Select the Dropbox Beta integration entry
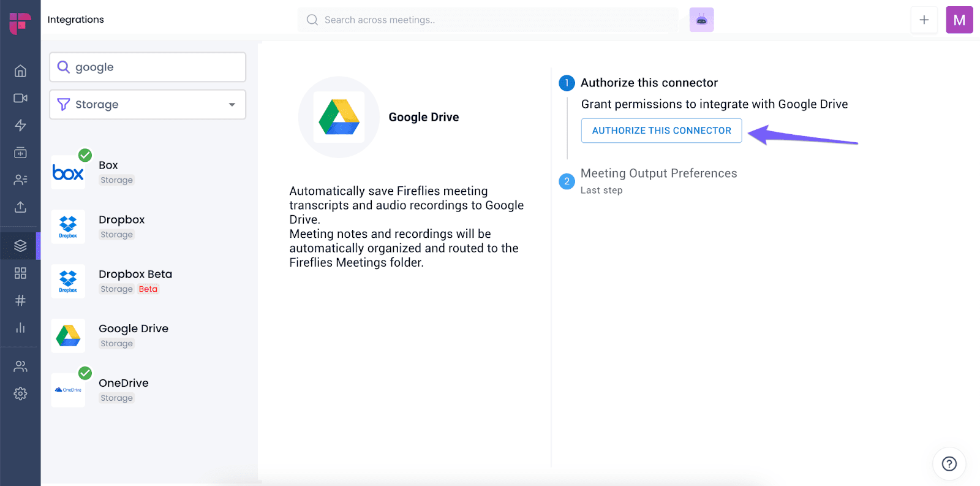Screen dimensions: 980x486 pos(148,281)
